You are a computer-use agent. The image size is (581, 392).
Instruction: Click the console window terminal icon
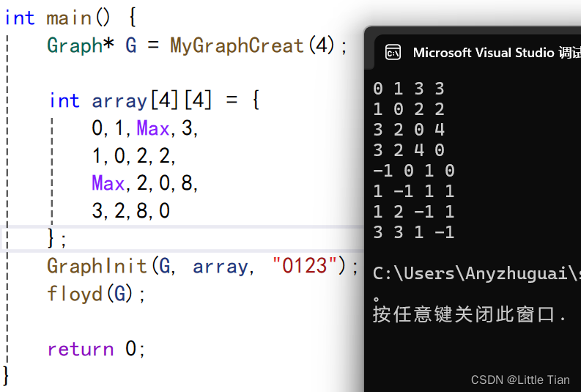[393, 52]
